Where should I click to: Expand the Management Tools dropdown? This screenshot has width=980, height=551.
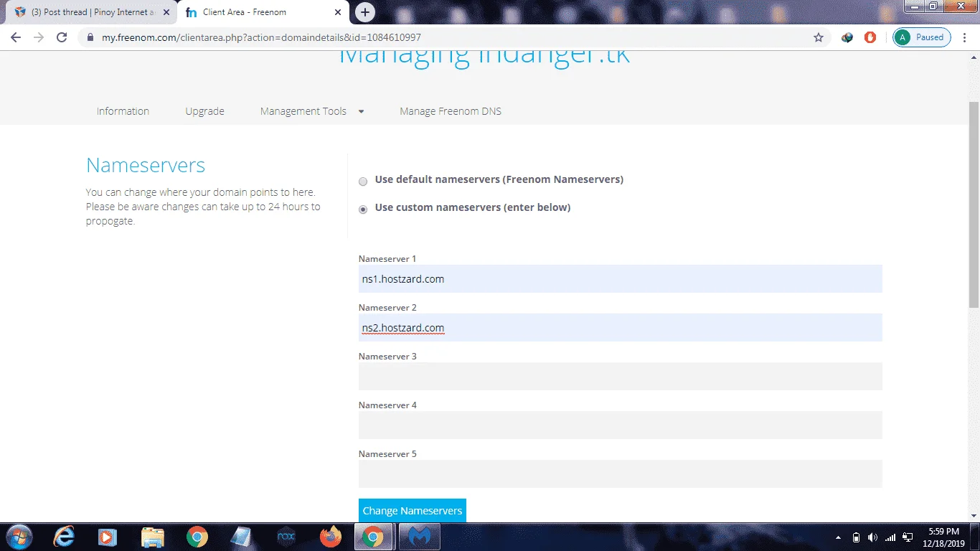[312, 111]
